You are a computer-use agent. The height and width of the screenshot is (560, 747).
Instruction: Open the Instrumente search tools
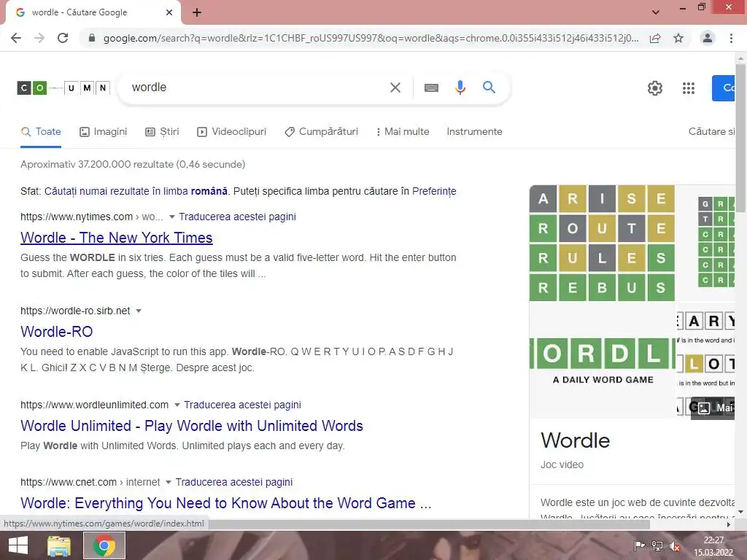point(474,132)
